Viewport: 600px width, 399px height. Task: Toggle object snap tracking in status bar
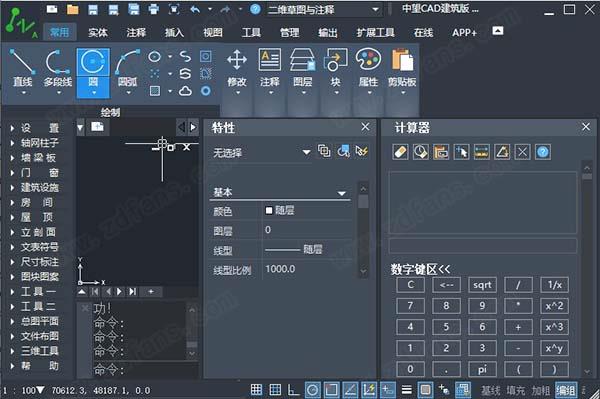pyautogui.click(x=350, y=390)
